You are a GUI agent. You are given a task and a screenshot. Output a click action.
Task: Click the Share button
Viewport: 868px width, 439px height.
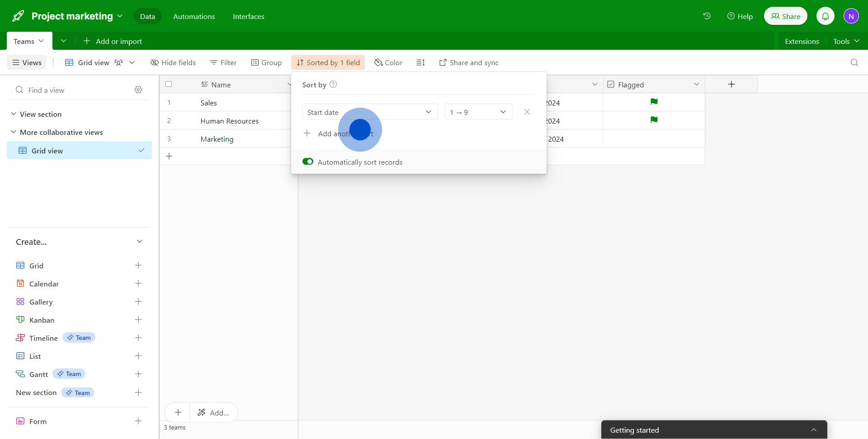click(x=785, y=16)
